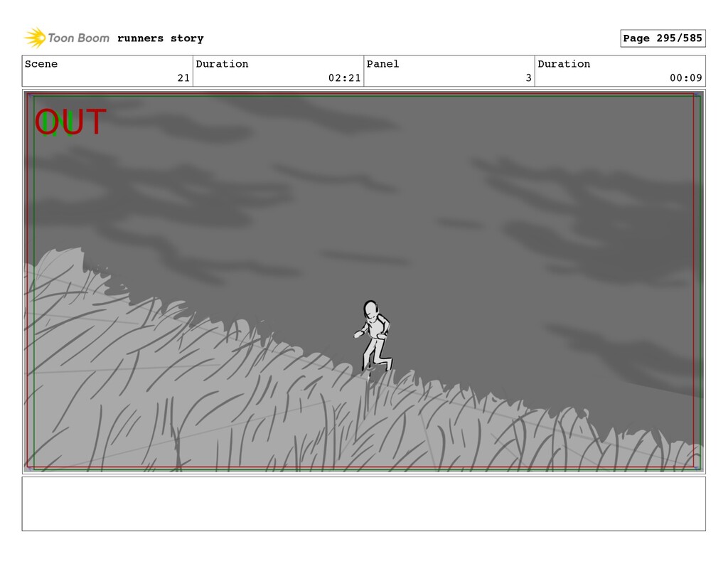This screenshot has width=728, height=564.
Task: Click the 'runners story' title text
Action: 160,38
